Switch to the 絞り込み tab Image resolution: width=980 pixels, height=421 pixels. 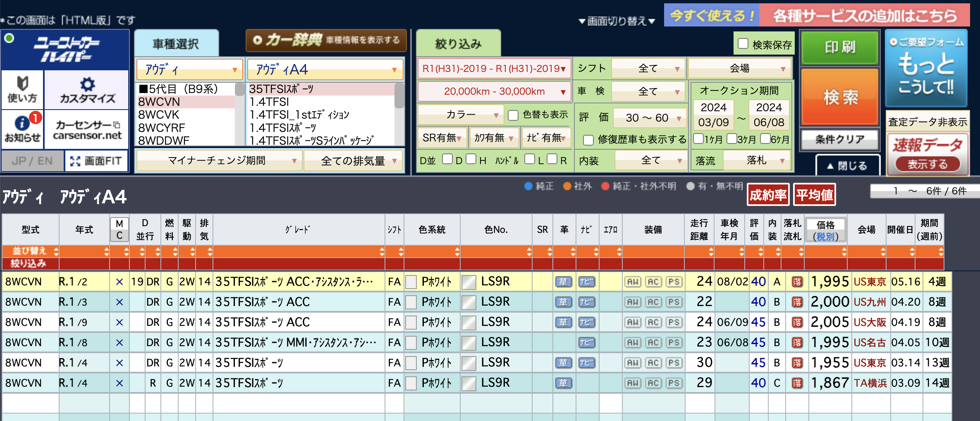pos(458,43)
